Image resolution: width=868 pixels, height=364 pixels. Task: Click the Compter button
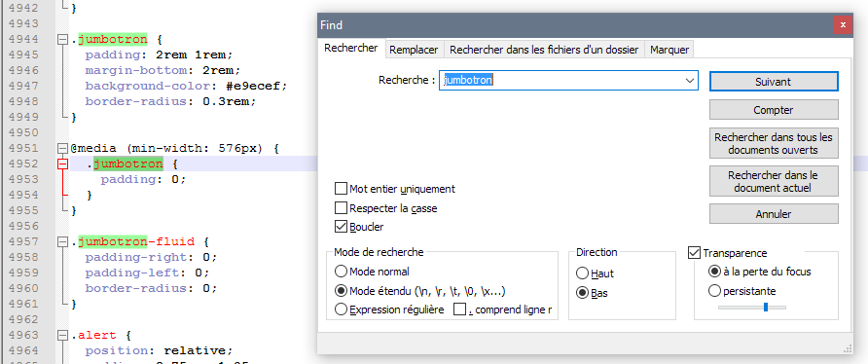[x=774, y=110]
